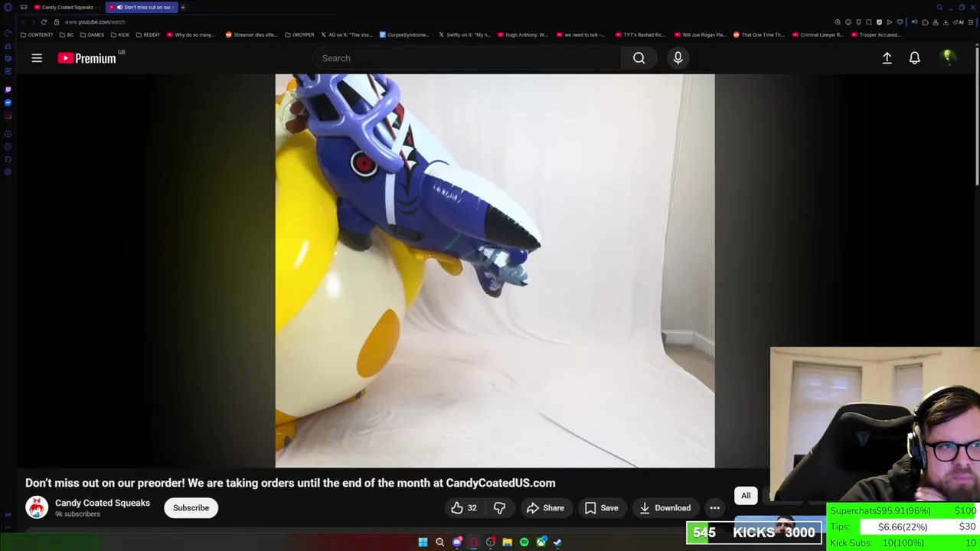Viewport: 980px width, 551px height.
Task: Open the browser easy setup menu
Action: point(972,22)
